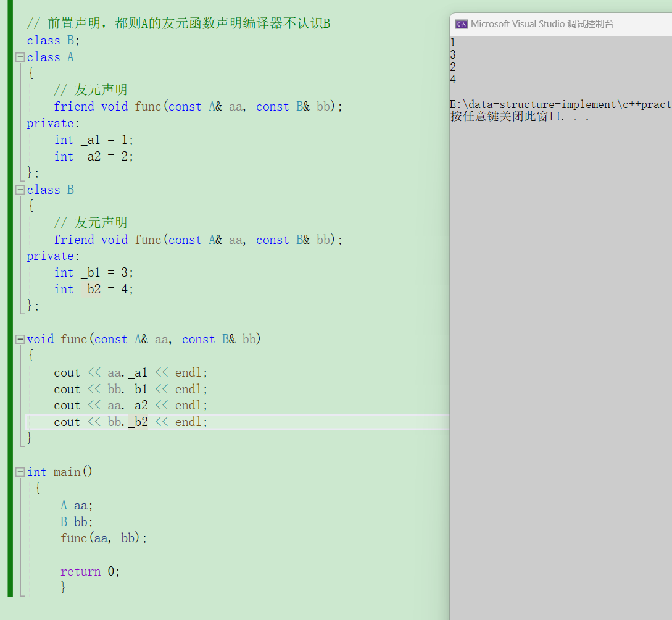Click the console output line '3'

coord(453,55)
